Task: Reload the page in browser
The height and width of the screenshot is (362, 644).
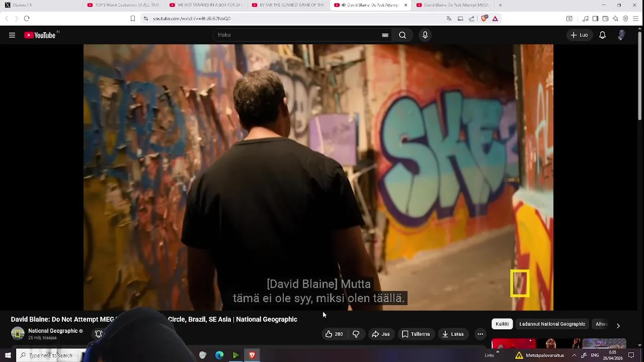Action: click(27, 19)
